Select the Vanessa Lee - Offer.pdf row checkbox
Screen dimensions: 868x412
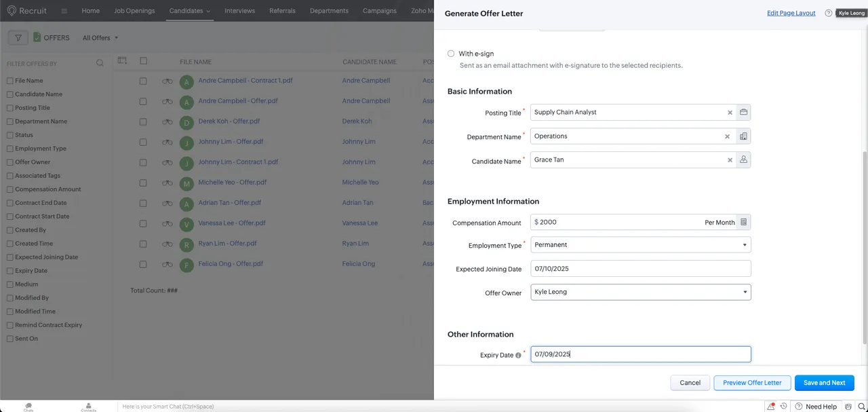143,224
